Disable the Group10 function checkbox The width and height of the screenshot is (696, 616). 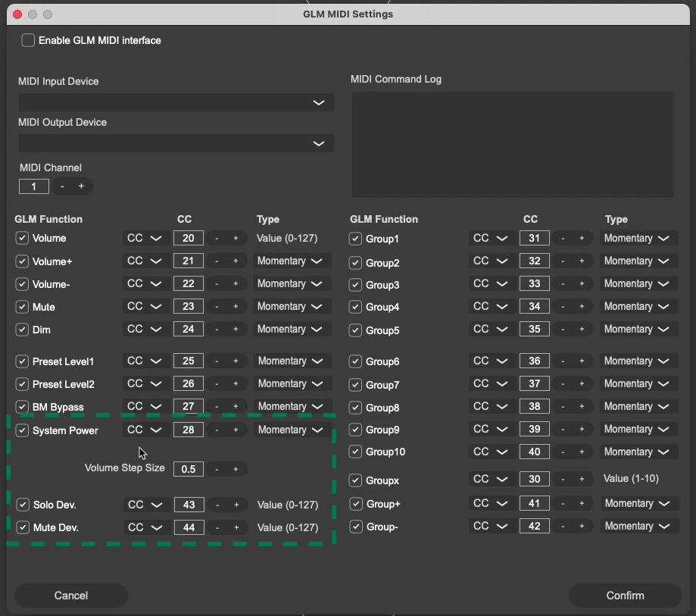tap(355, 452)
